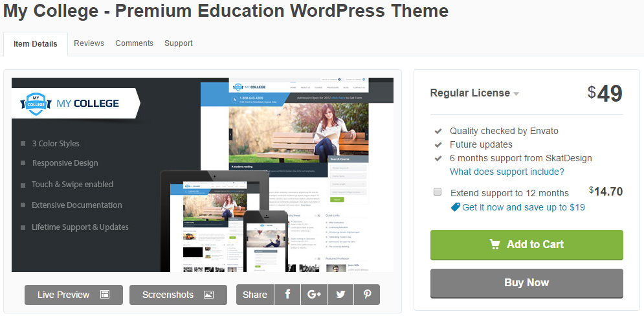The width and height of the screenshot is (644, 316).
Task: Open the Screenshots gallery button
Action: tap(178, 295)
